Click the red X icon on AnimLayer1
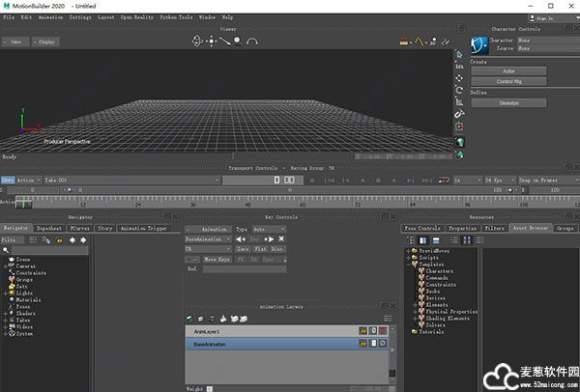Screen dimensions: 580x392 (x=383, y=330)
